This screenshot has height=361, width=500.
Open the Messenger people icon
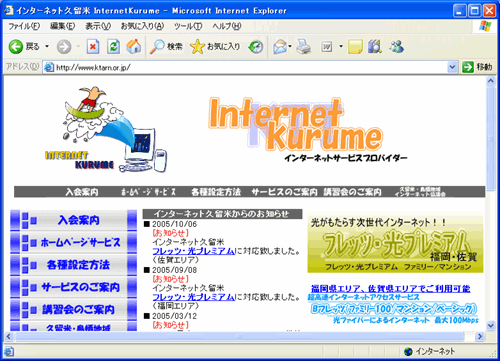(397, 47)
